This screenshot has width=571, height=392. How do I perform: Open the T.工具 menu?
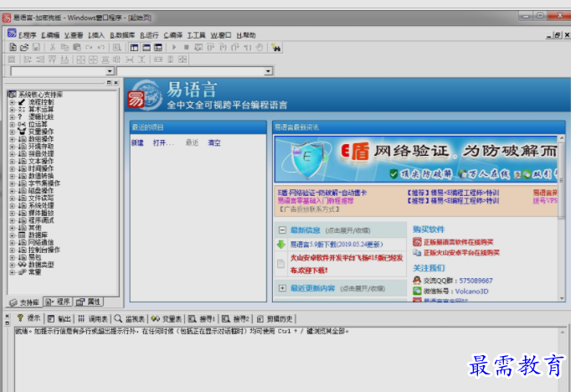click(x=197, y=35)
